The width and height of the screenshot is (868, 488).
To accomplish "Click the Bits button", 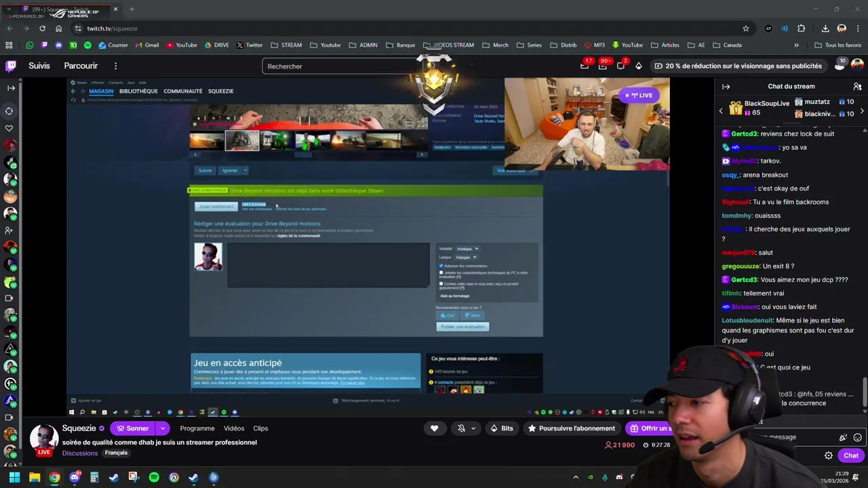I will click(x=502, y=428).
